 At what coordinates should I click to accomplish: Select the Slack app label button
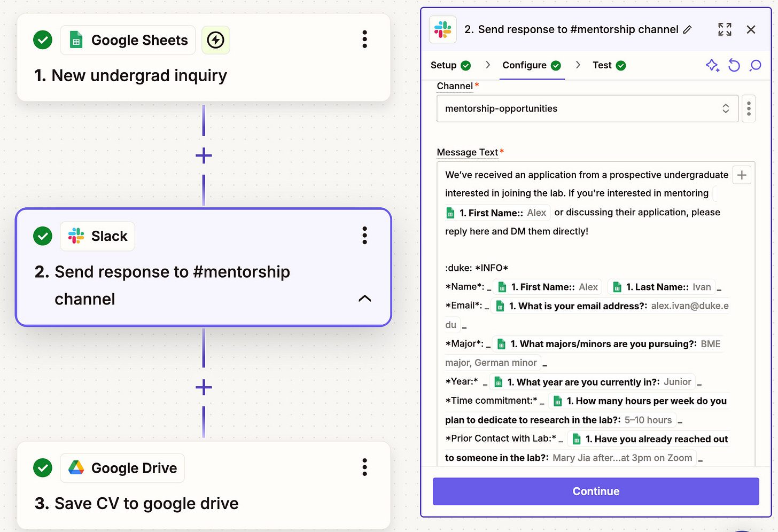tap(98, 236)
